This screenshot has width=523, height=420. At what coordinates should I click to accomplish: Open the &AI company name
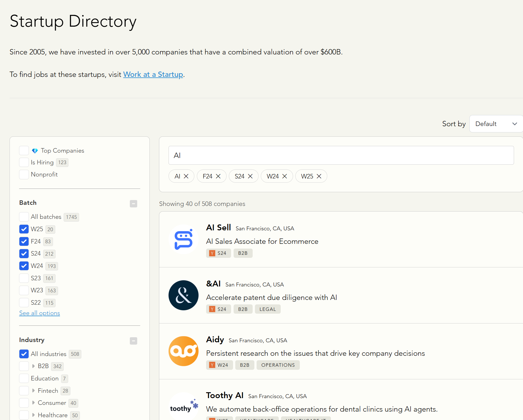213,284
